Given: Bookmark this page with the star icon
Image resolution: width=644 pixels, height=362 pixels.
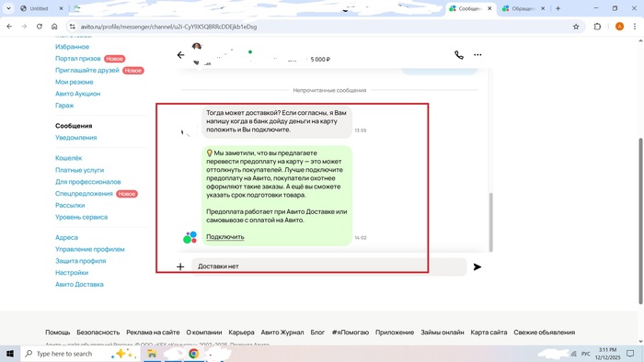Looking at the screenshot, I should click(x=576, y=27).
